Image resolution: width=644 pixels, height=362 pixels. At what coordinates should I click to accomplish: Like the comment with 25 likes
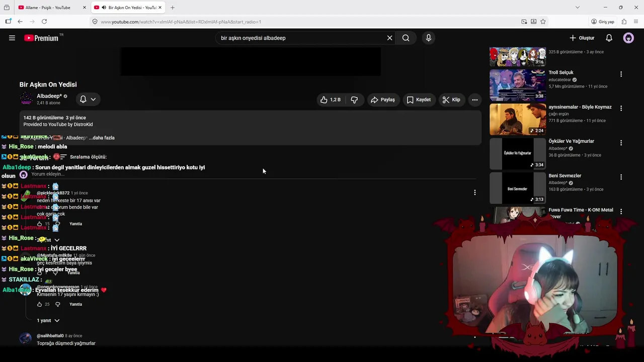[x=39, y=304]
